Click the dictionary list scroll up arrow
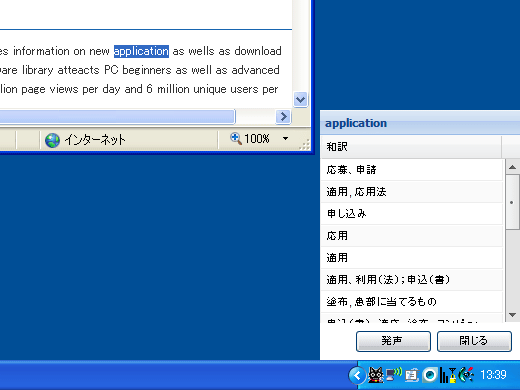 [x=512, y=167]
